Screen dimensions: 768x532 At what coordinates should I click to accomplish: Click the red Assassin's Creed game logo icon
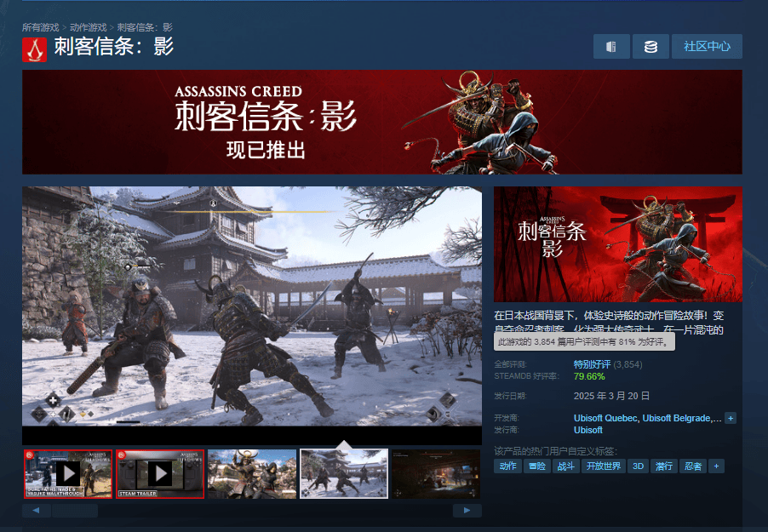34,49
